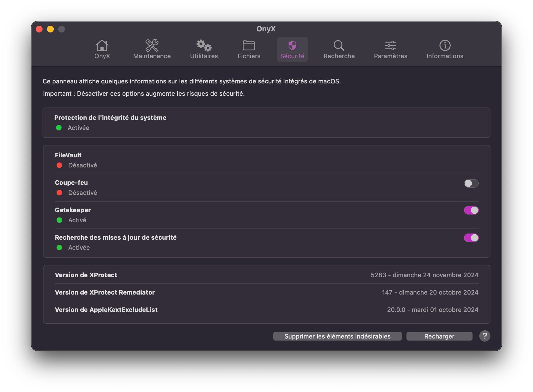The width and height of the screenshot is (533, 392).
Task: Click the FileVault heading
Action: coord(68,155)
